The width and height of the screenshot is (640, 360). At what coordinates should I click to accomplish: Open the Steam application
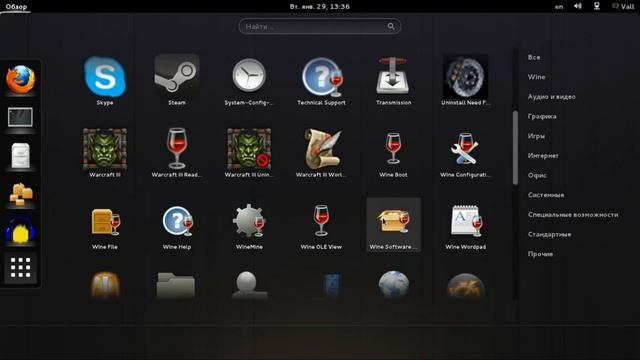[177, 80]
